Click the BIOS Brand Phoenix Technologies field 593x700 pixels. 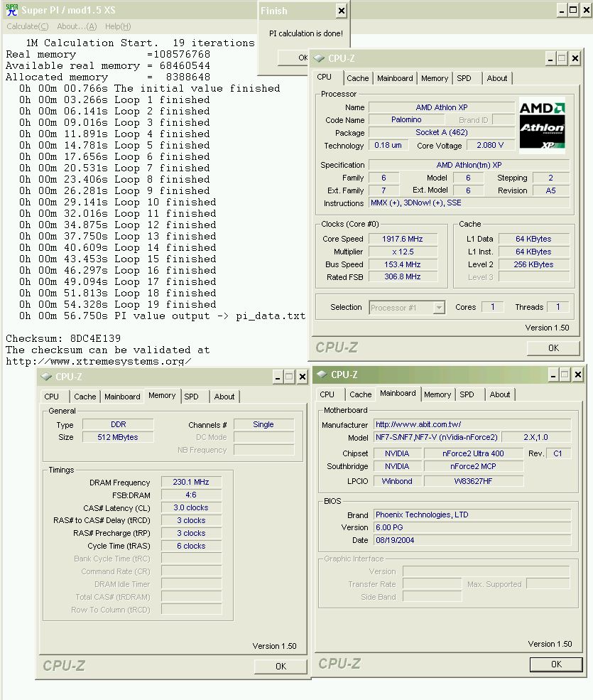tap(472, 515)
